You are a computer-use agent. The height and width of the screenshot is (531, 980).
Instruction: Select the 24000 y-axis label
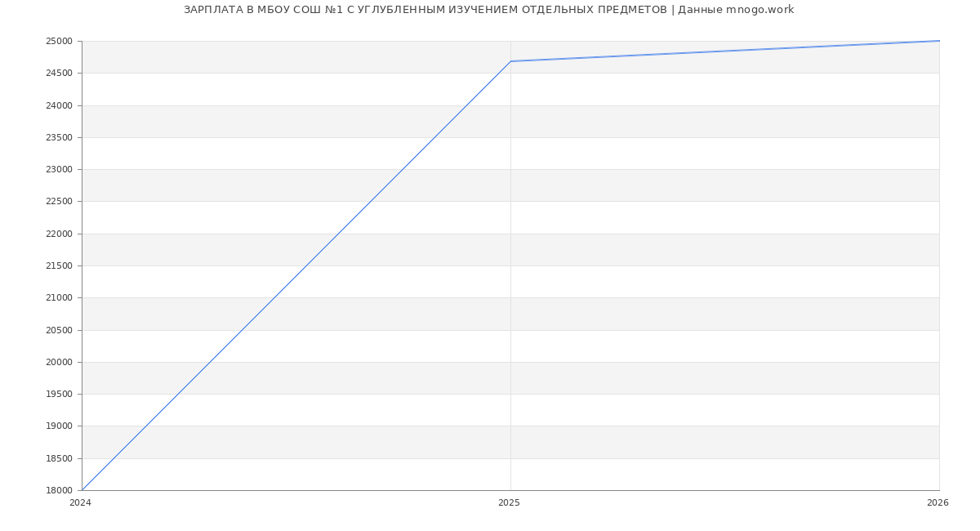tap(59, 105)
